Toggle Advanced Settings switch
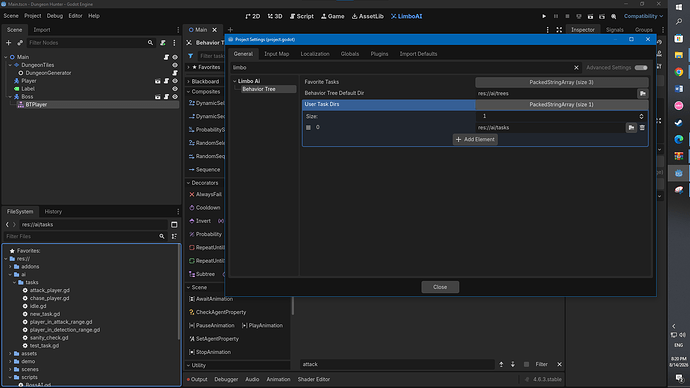Viewport: 690px width, 388px height. [x=641, y=68]
